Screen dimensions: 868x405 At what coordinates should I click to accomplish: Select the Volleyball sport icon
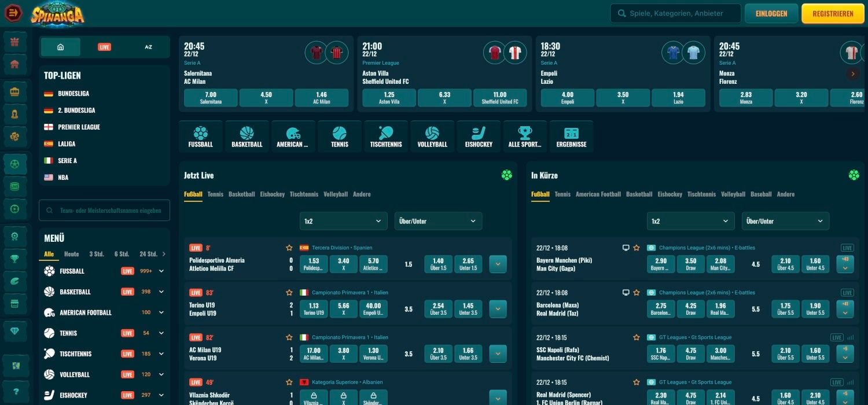point(432,135)
